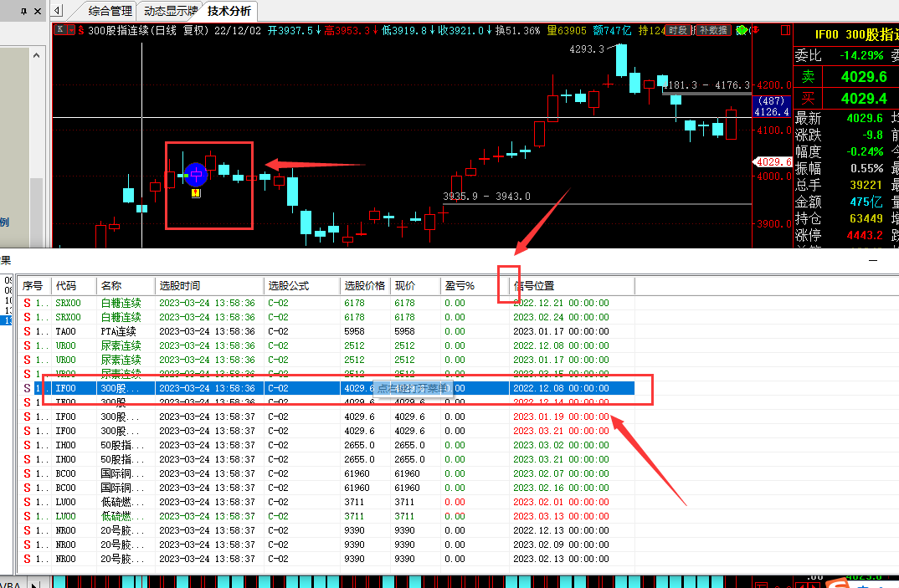Select the LU00 row with signal 2023.03.13
Screen dimensions: 899x588
click(x=326, y=516)
